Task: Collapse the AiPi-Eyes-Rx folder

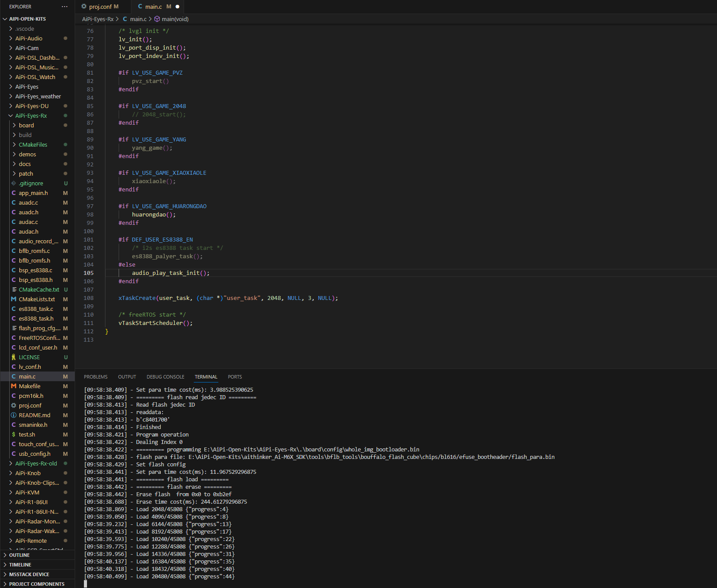Action: coord(11,115)
